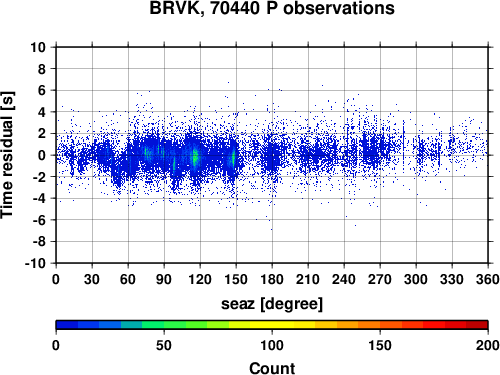Click the dark blue start of the colorbar
500x375 pixels.
coord(67,325)
